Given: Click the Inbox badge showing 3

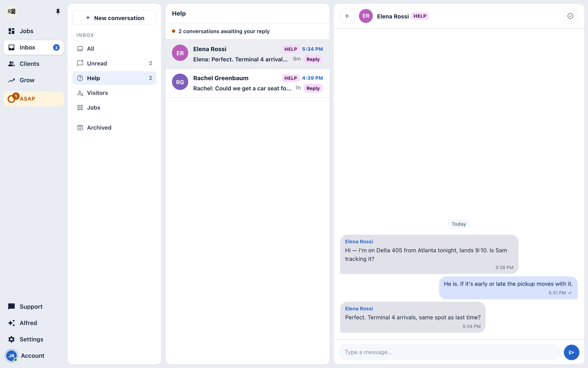Looking at the screenshot, I should [x=56, y=48].
